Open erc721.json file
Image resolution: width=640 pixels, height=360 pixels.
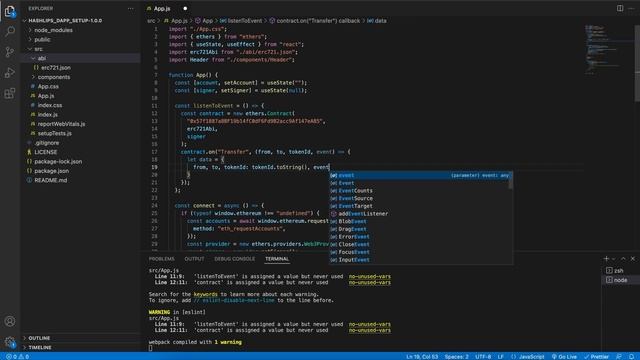tap(56, 68)
